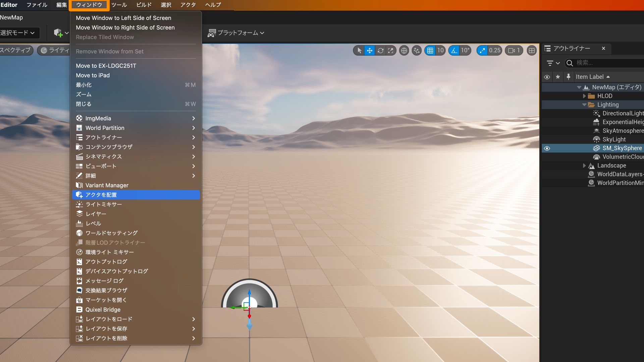The height and width of the screenshot is (362, 644).
Task: Expand the Landscape item in Outliner
Action: tap(585, 165)
